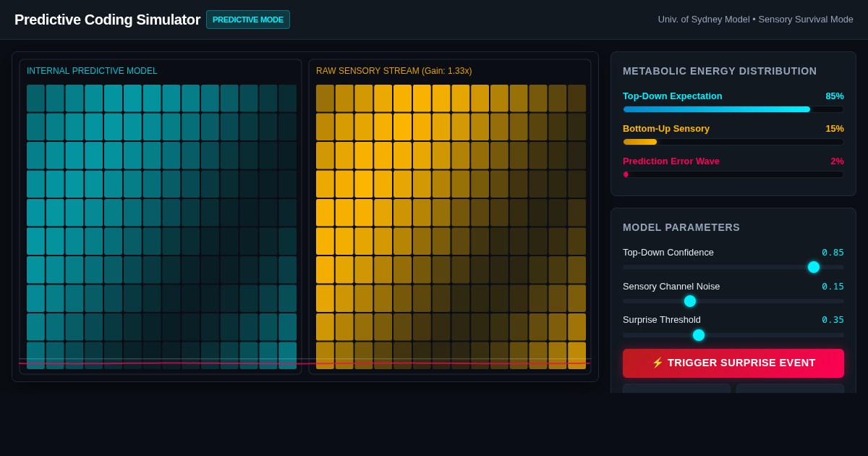868x456 pixels.
Task: Trigger the surprise event
Action: (x=733, y=363)
